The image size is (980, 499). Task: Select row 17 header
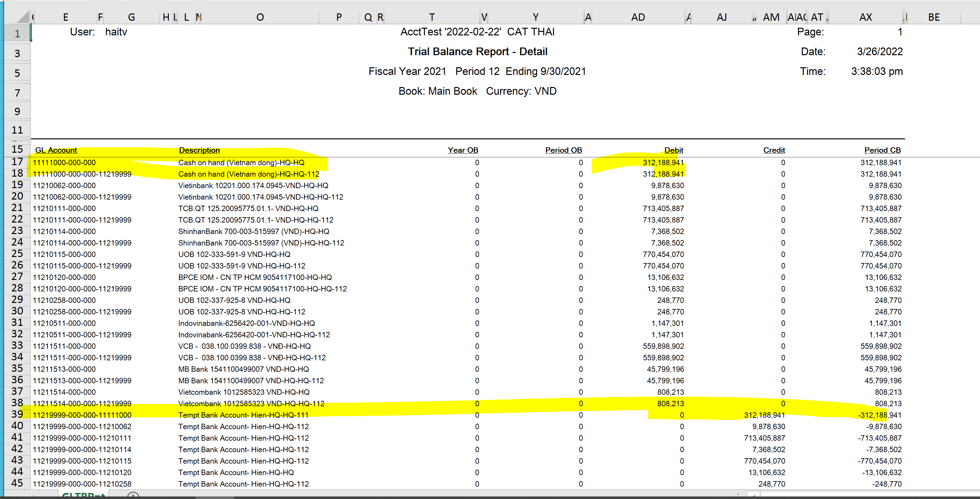[x=17, y=162]
